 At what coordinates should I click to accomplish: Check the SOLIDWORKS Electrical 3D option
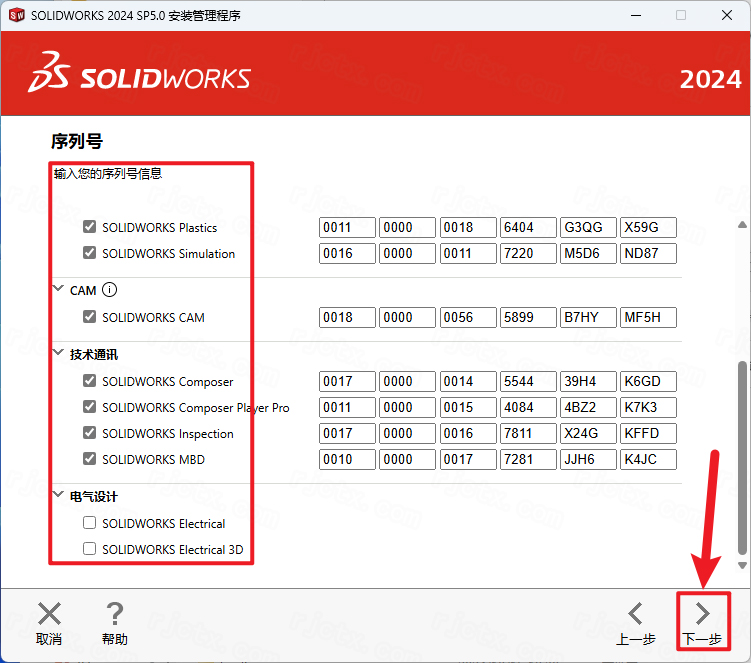click(90, 549)
